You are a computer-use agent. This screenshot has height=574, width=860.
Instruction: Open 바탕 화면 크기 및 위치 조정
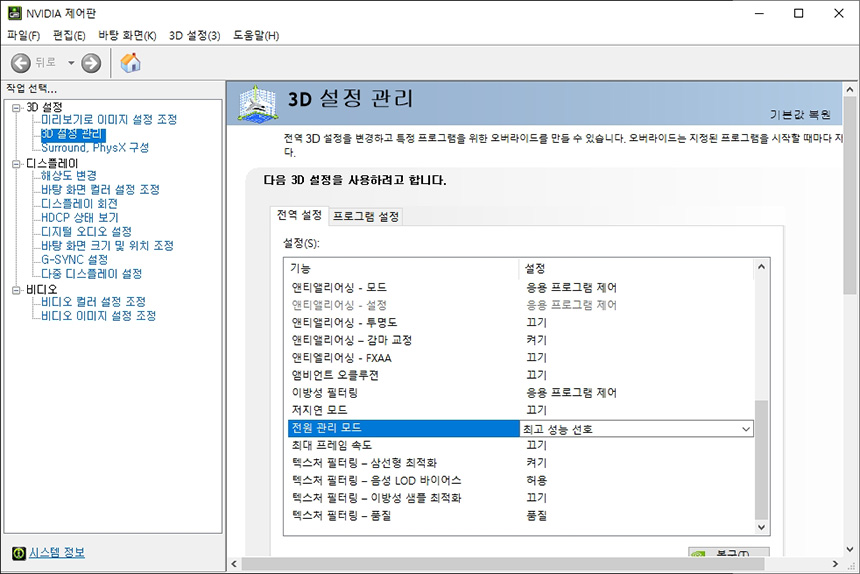(107, 246)
